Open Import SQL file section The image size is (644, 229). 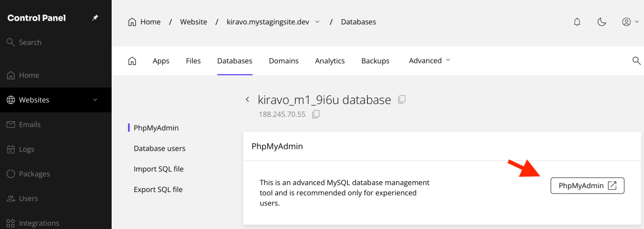pos(158,169)
